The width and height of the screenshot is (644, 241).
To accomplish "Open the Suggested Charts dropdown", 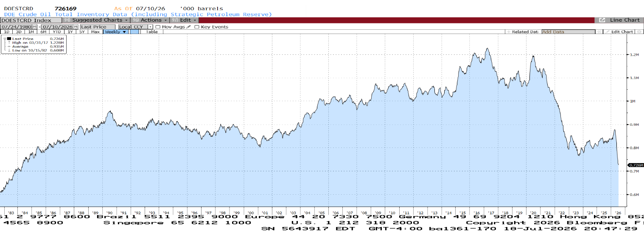I will point(96,20).
